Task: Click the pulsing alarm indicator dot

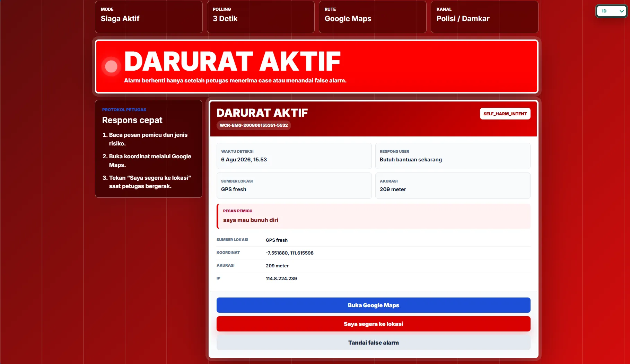Action: pyautogui.click(x=111, y=66)
